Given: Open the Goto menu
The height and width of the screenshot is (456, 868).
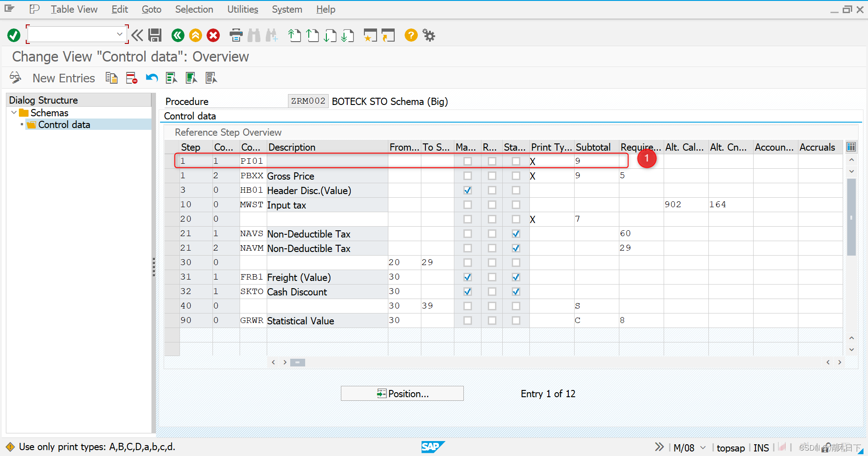Looking at the screenshot, I should click(x=151, y=9).
